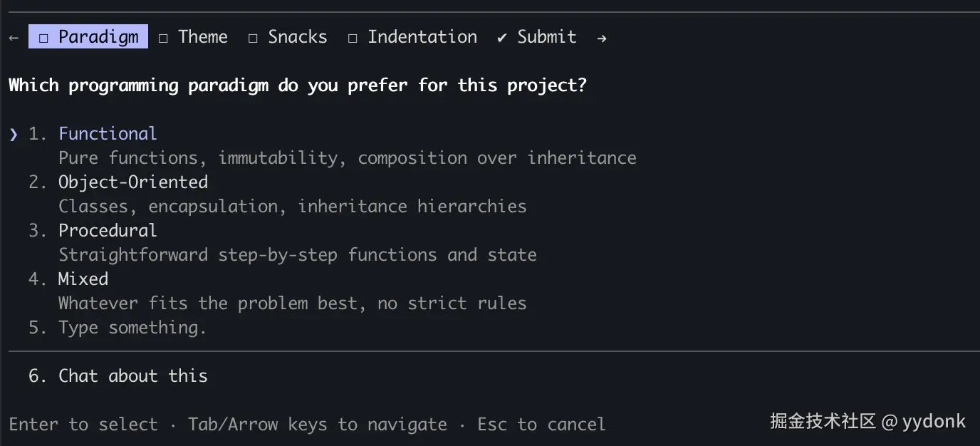Image resolution: width=980 pixels, height=446 pixels.
Task: Click the right arrow navigation icon
Action: 602,38
